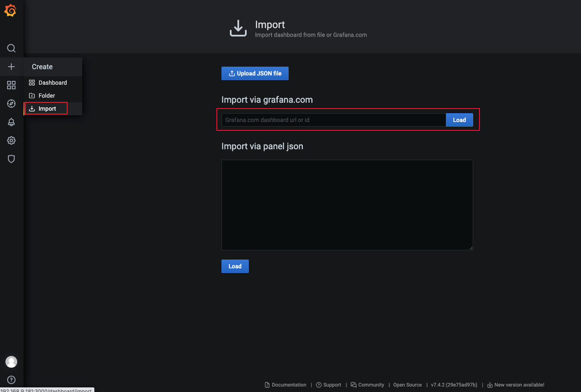Click the Import page heading
This screenshot has width=581, height=392.
click(270, 25)
